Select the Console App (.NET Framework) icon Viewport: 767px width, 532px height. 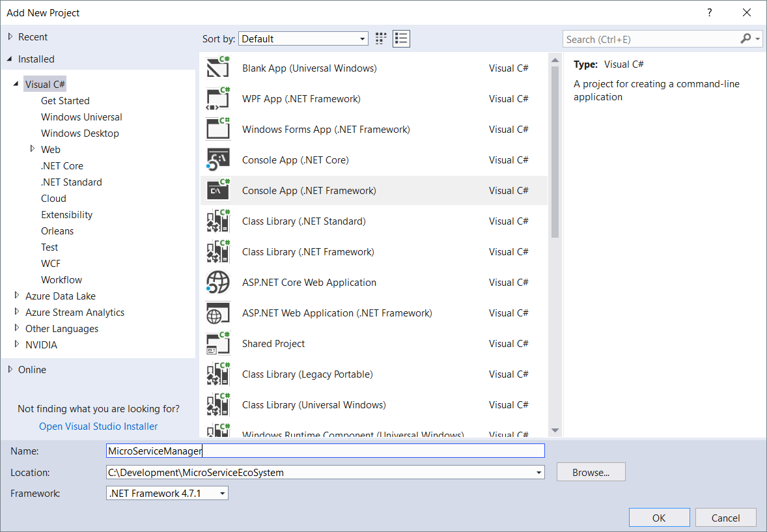coord(218,190)
